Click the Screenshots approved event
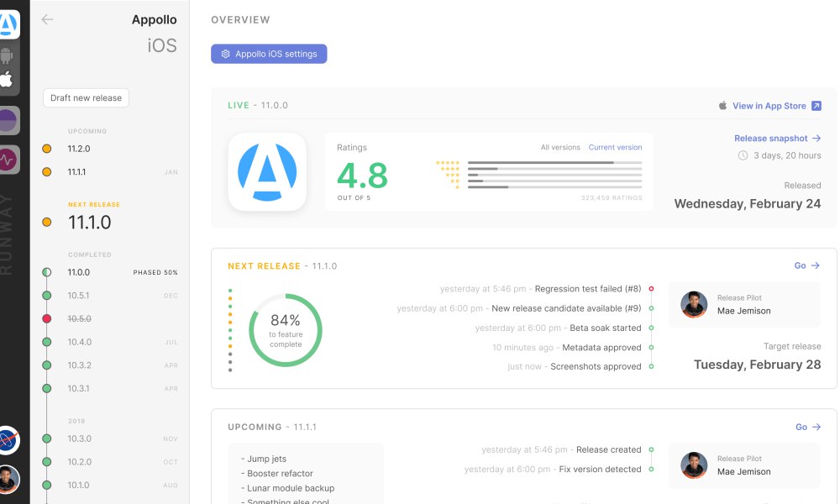The image size is (840, 504). point(596,366)
